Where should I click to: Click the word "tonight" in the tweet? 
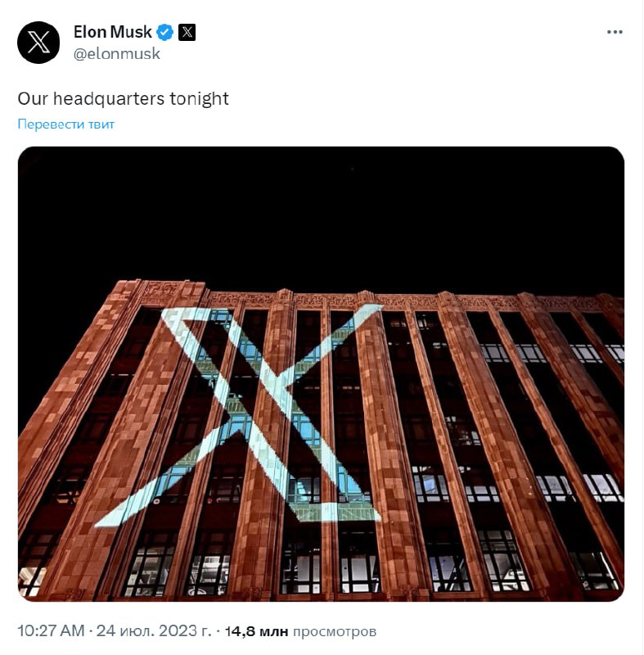click(199, 99)
